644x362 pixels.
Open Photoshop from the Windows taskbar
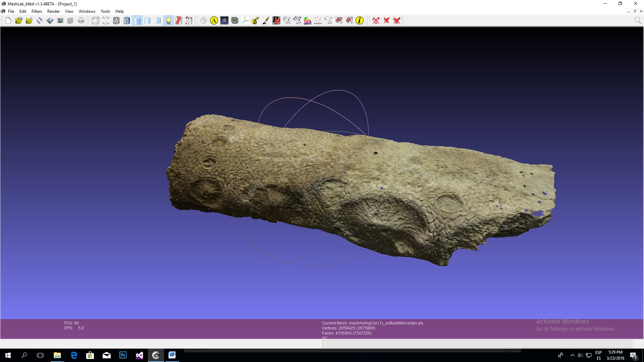pos(123,355)
